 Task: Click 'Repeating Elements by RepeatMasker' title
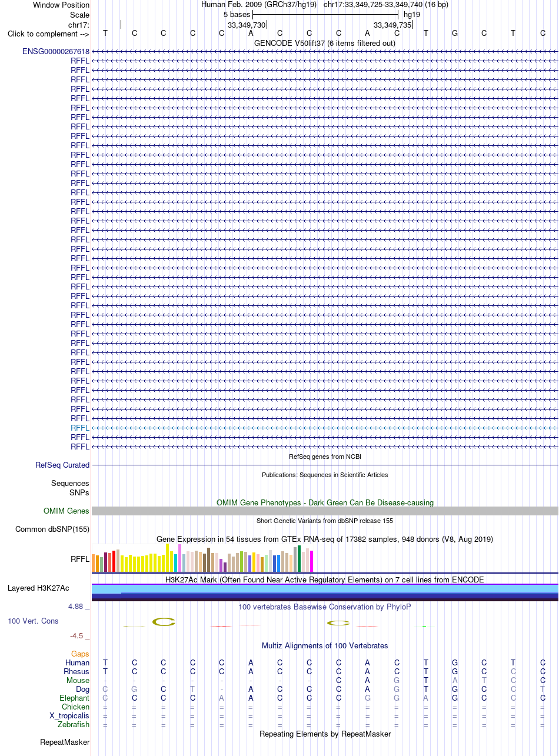click(x=325, y=734)
